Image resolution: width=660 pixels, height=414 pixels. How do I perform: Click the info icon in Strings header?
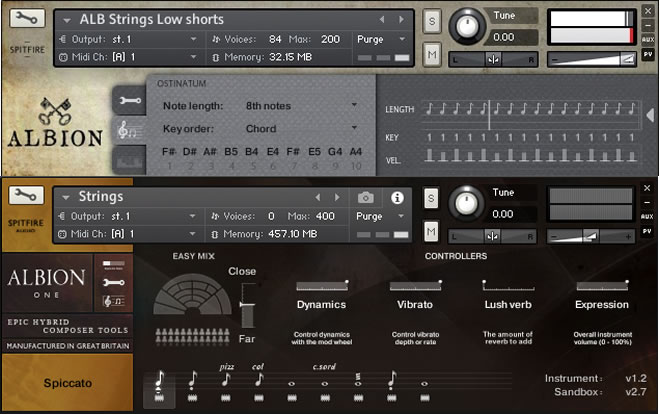click(397, 197)
